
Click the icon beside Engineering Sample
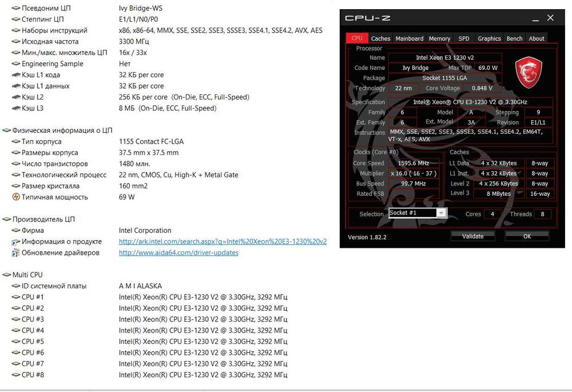(16, 64)
